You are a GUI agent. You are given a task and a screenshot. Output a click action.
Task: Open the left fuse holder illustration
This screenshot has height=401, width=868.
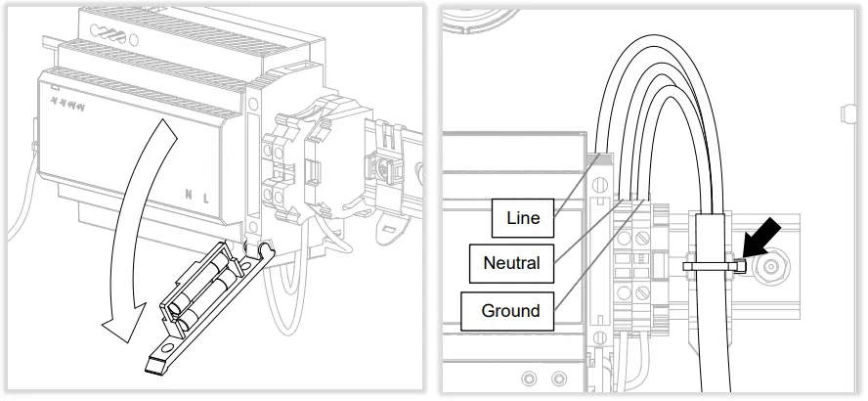click(215, 199)
